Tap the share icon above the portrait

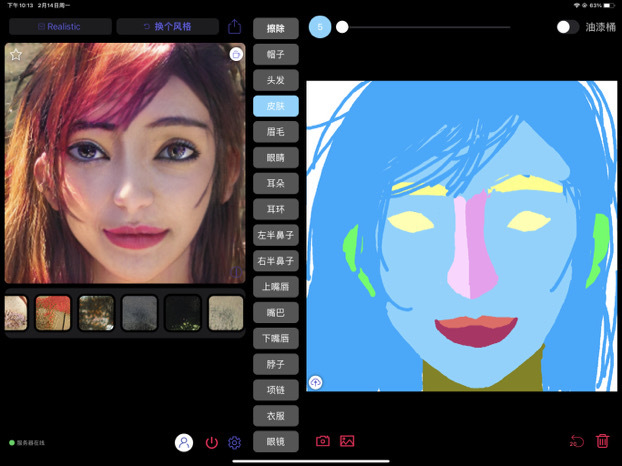click(234, 27)
